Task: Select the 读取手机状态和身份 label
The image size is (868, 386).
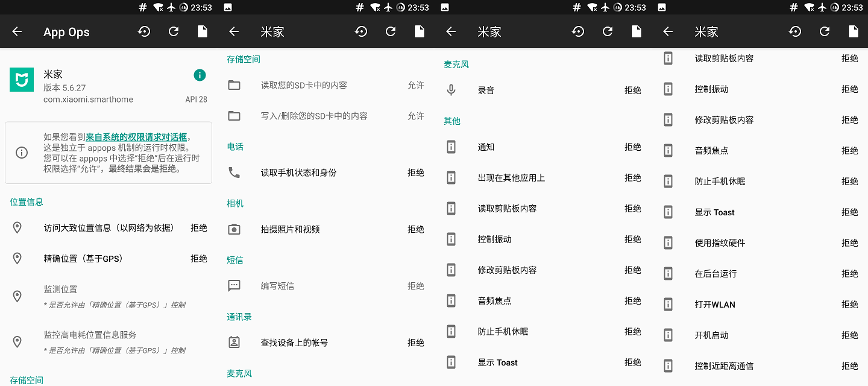Action: 298,172
